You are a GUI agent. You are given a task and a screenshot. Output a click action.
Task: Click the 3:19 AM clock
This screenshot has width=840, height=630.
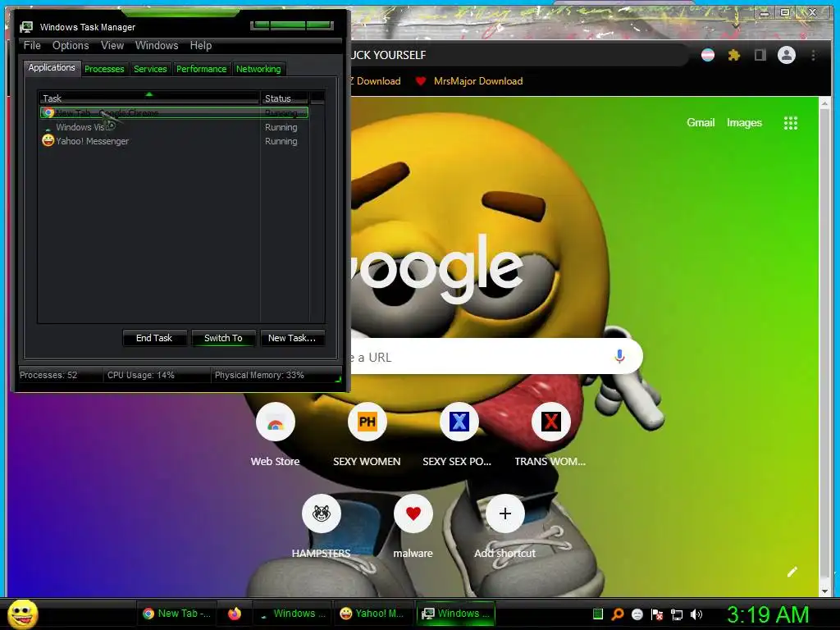(768, 614)
